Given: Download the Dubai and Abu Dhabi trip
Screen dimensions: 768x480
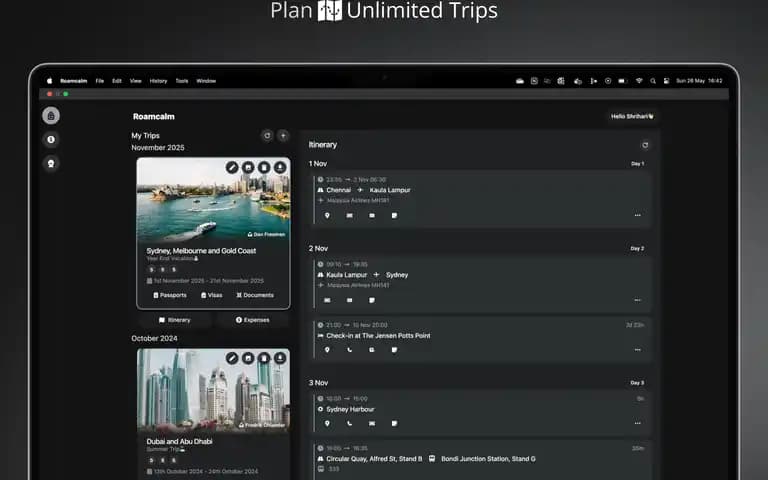Looking at the screenshot, I should pyautogui.click(x=280, y=359).
